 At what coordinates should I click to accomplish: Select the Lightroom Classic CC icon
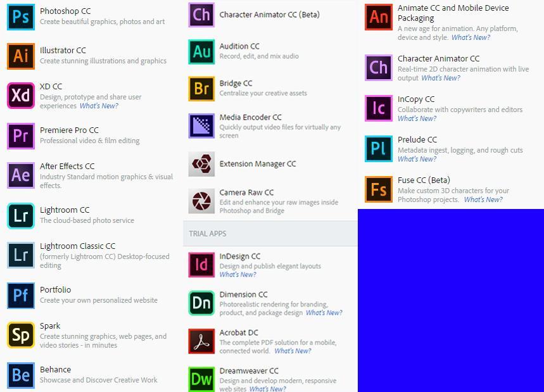(21, 255)
